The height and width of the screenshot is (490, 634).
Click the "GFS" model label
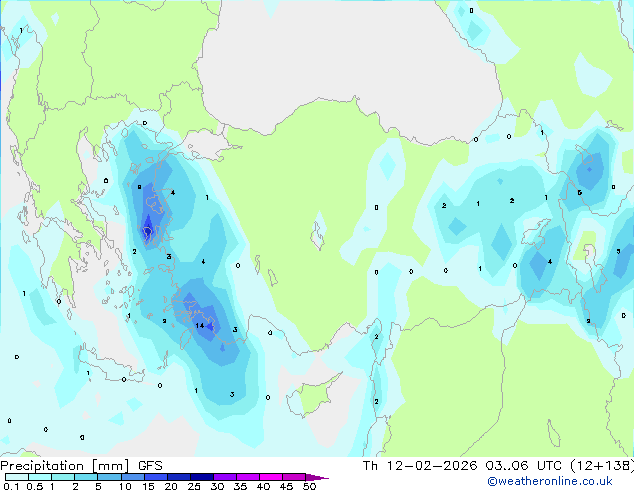pyautogui.click(x=150, y=466)
